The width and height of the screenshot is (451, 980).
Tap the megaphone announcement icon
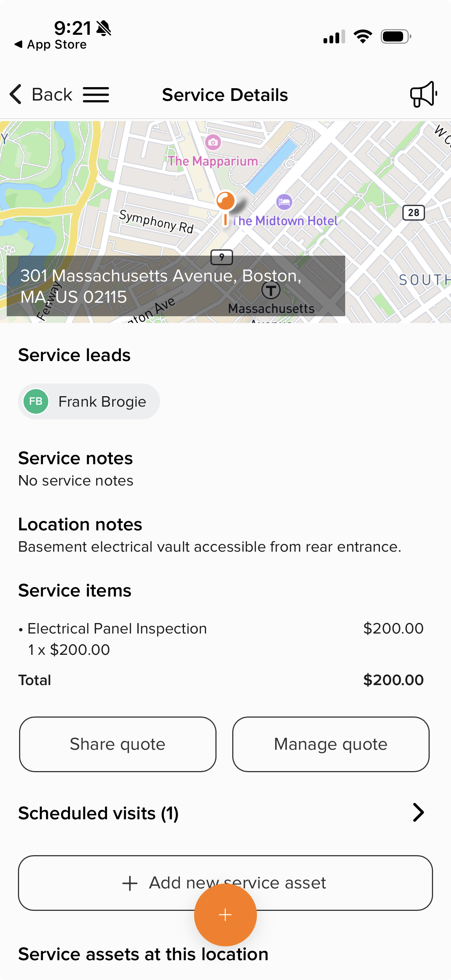(423, 94)
